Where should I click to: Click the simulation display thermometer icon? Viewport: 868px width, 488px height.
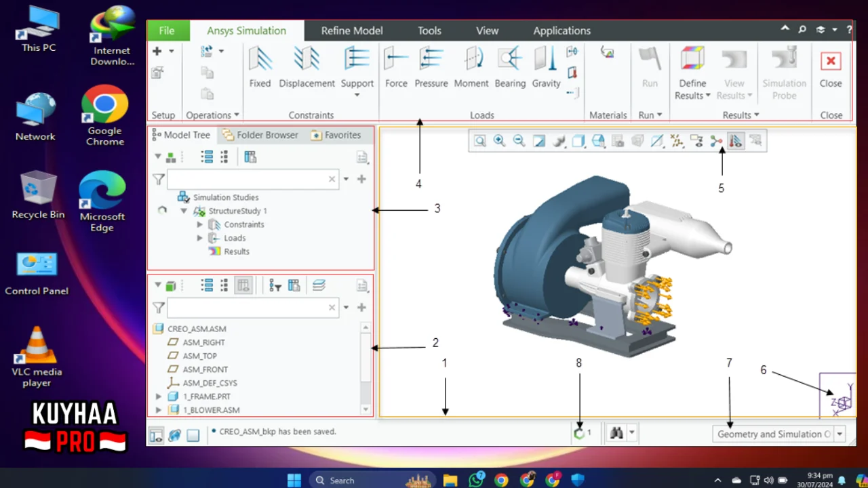[736, 141]
